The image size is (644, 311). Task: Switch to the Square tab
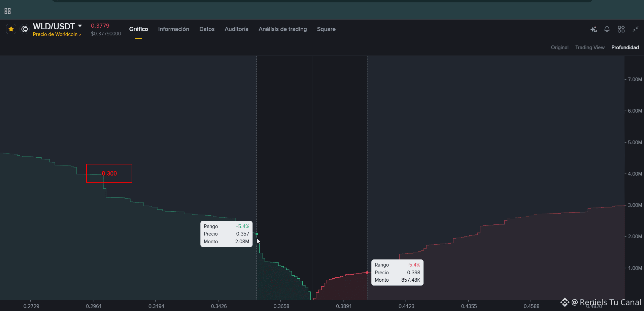(x=326, y=29)
